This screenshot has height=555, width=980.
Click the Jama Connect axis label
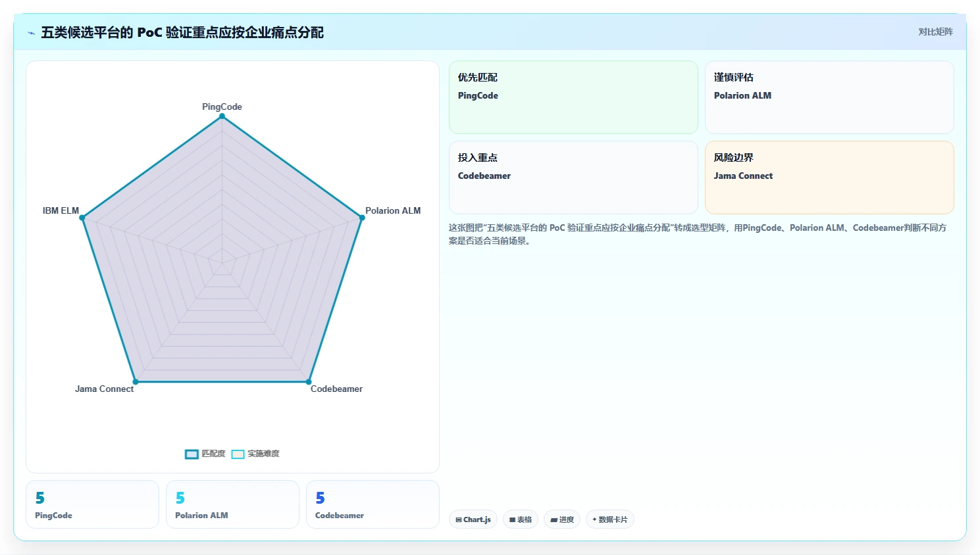click(104, 389)
